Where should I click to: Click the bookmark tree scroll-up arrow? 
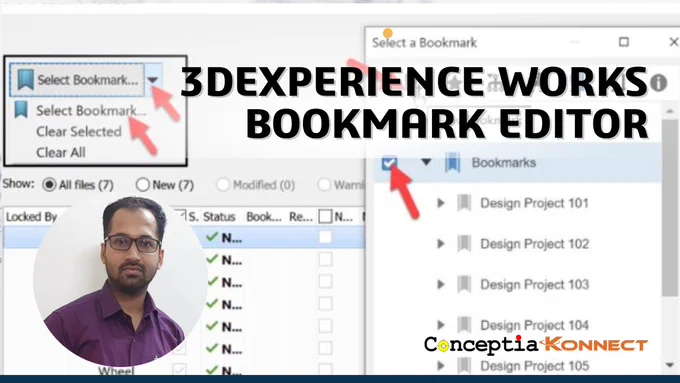(x=670, y=111)
